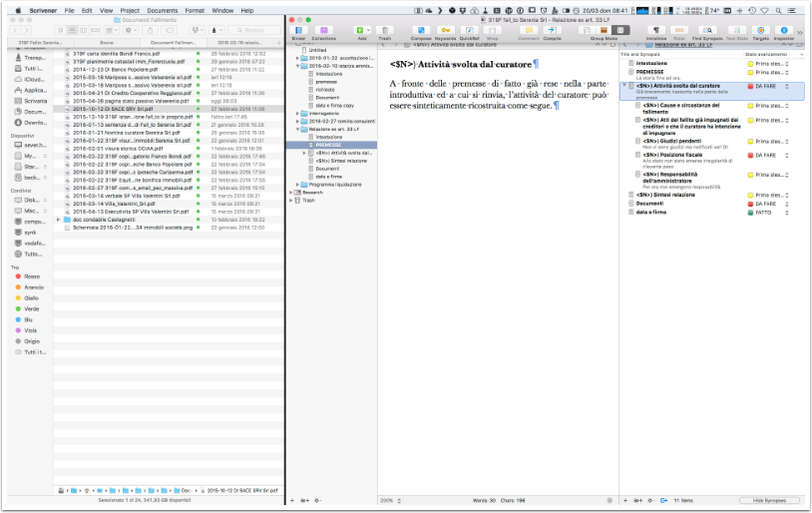
Task: Click Relazione ex art. 33 LF header link
Action: click(x=683, y=45)
